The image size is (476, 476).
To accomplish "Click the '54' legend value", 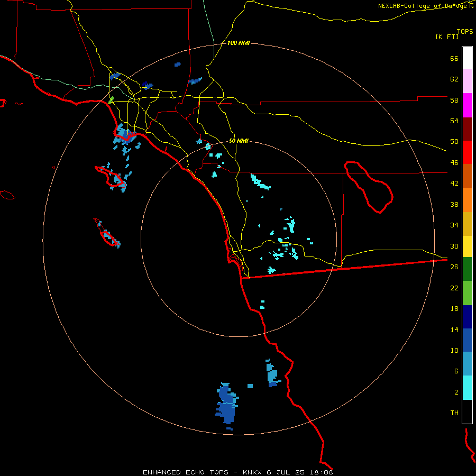I will point(454,121).
